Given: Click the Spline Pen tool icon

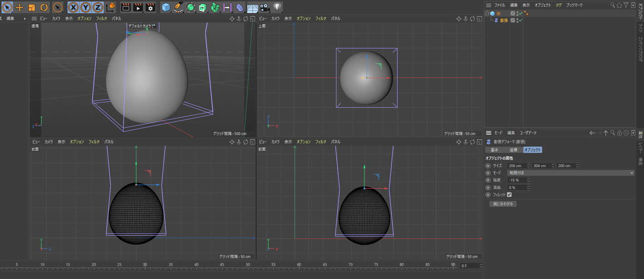Looking at the screenshot, I should click(178, 7).
